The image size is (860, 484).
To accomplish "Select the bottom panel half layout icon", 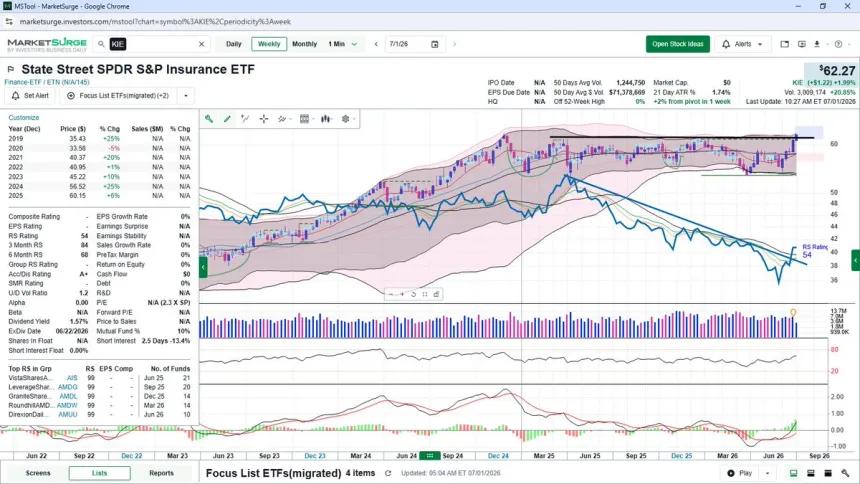I will tap(811, 473).
